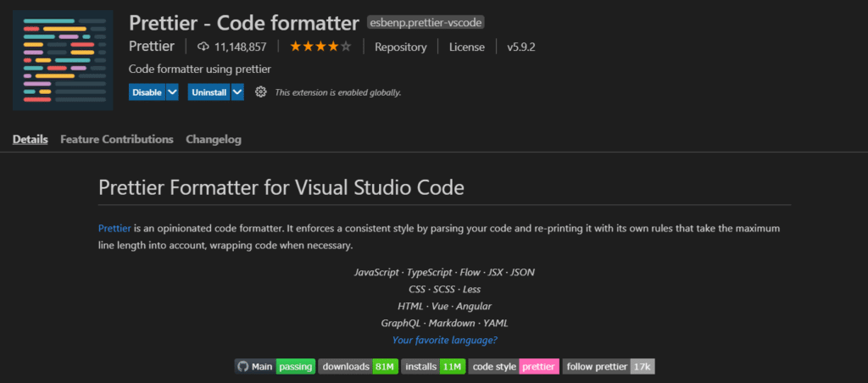Click the GitHub Main passing badge
This screenshot has width=868, height=383.
[x=275, y=366]
